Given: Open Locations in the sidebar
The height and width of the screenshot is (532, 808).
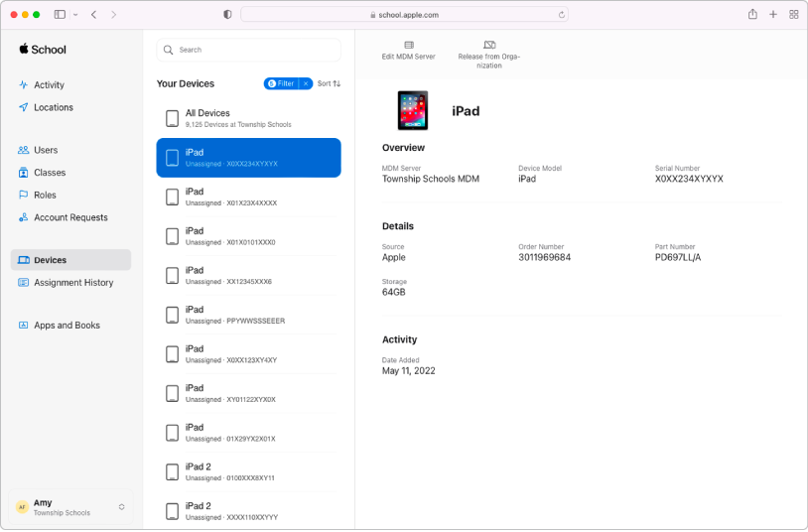Looking at the screenshot, I should (53, 107).
